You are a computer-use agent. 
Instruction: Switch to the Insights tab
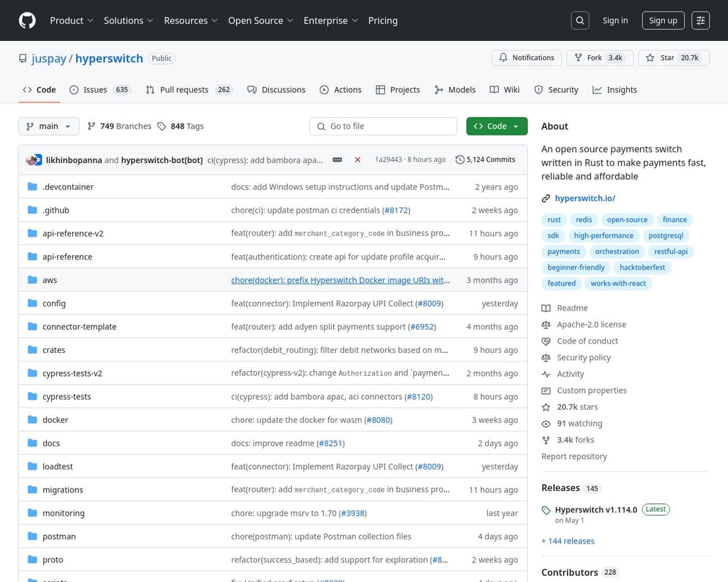pyautogui.click(x=614, y=90)
